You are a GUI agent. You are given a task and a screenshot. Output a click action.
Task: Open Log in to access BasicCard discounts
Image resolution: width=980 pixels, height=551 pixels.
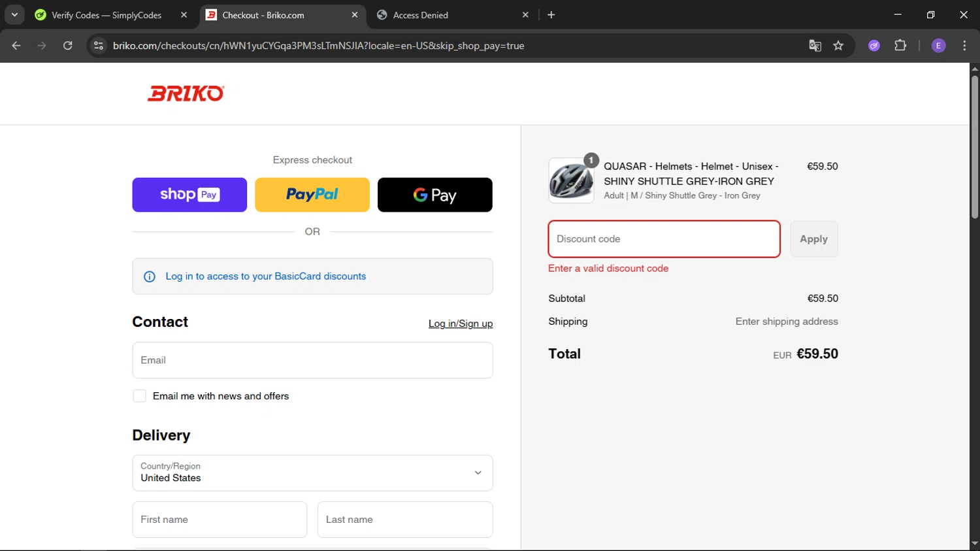pos(265,276)
